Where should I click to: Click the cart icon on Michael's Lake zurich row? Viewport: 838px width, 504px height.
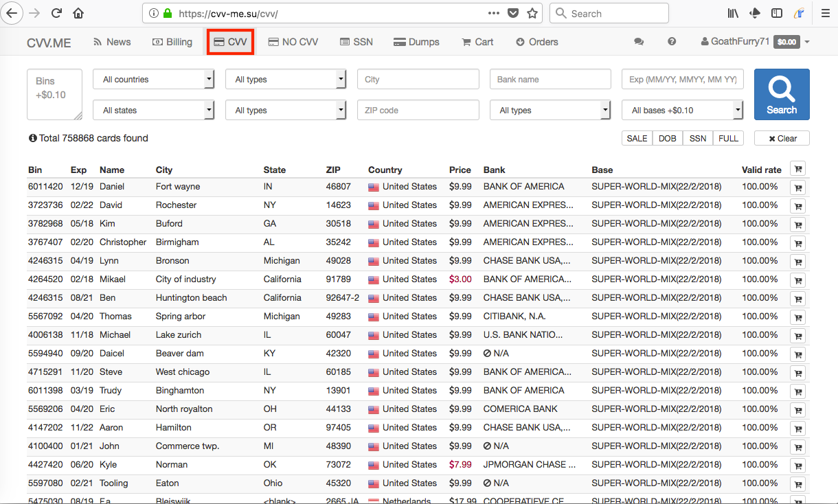(798, 336)
